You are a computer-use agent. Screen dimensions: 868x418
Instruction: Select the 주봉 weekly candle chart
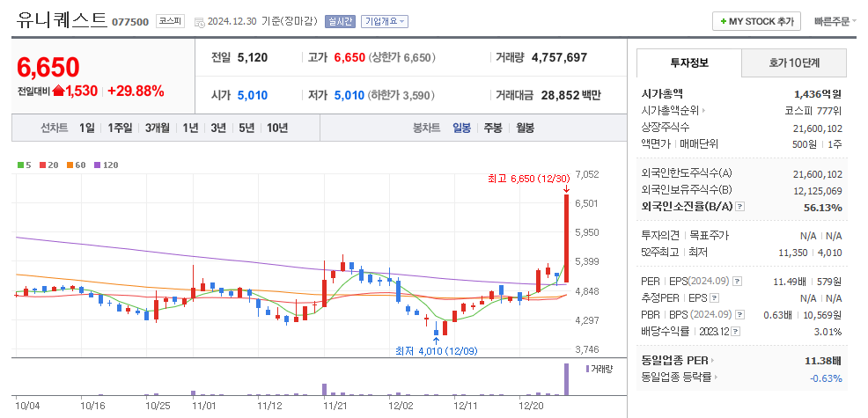[493, 128]
